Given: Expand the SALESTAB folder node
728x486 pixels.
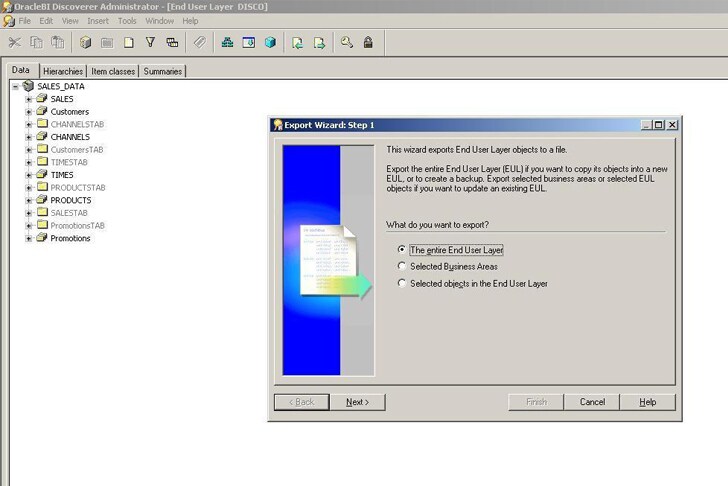Looking at the screenshot, I should coord(29,213).
